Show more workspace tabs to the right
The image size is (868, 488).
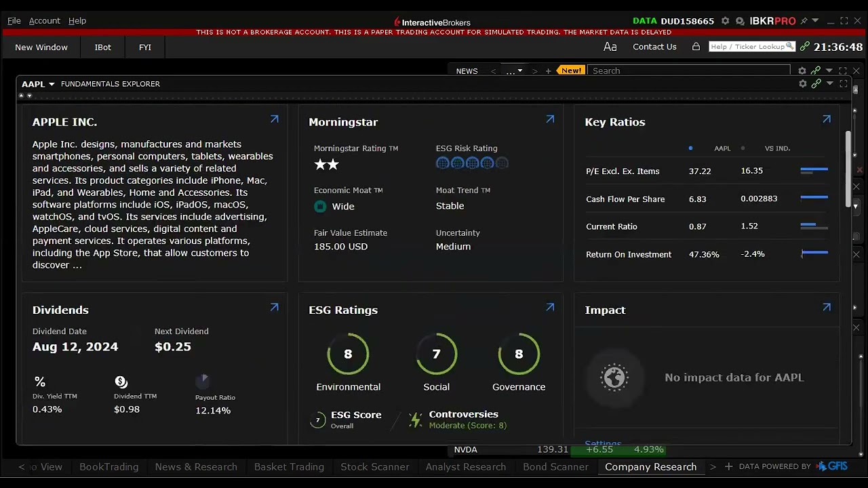tap(713, 466)
